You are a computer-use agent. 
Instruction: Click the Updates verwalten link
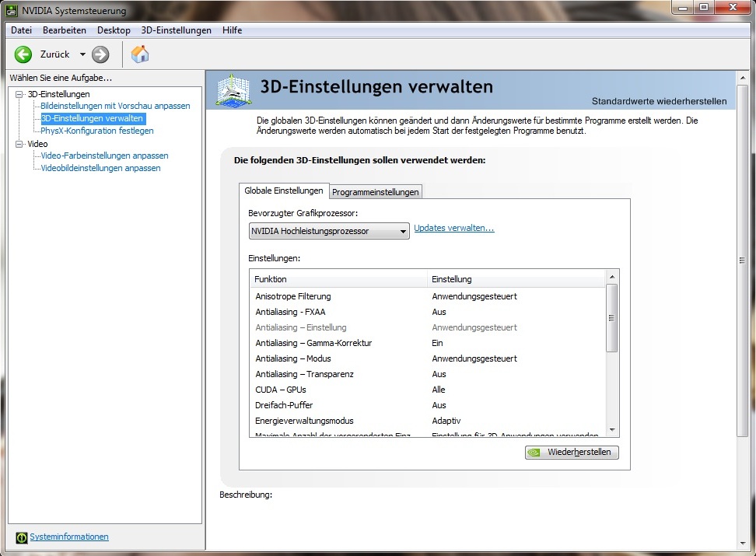[453, 228]
